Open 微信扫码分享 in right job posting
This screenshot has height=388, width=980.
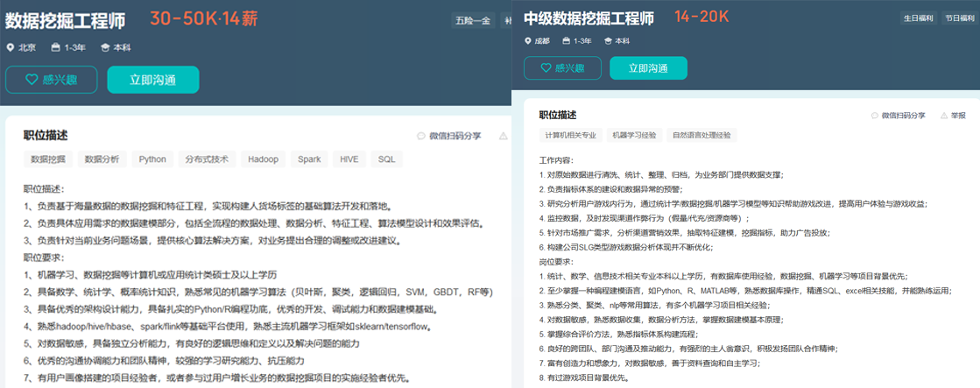coord(904,116)
